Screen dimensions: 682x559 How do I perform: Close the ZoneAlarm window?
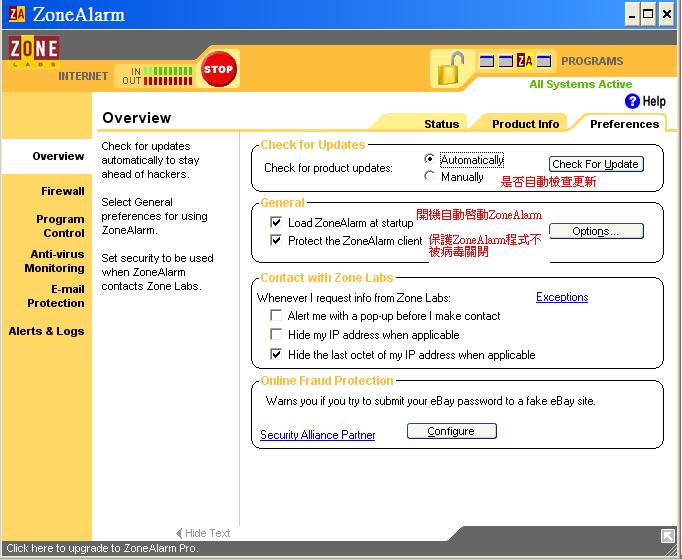coord(666,14)
